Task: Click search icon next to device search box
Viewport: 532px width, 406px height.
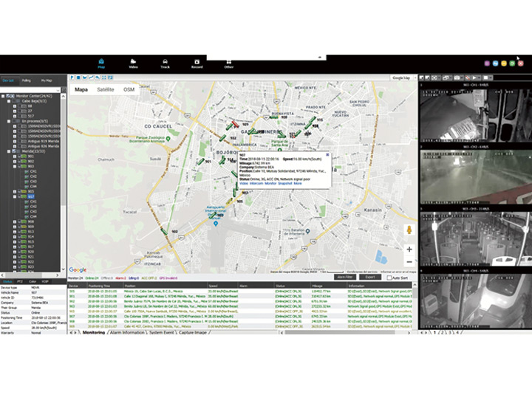Action: (64, 90)
